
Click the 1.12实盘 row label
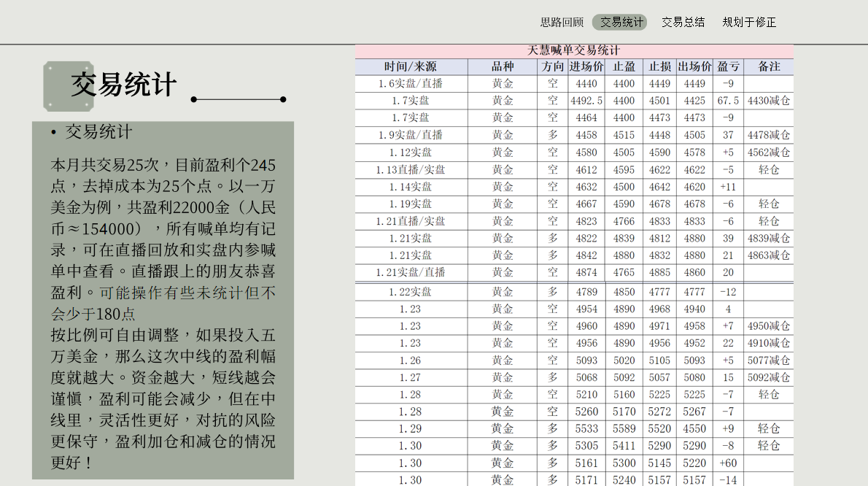[410, 153]
